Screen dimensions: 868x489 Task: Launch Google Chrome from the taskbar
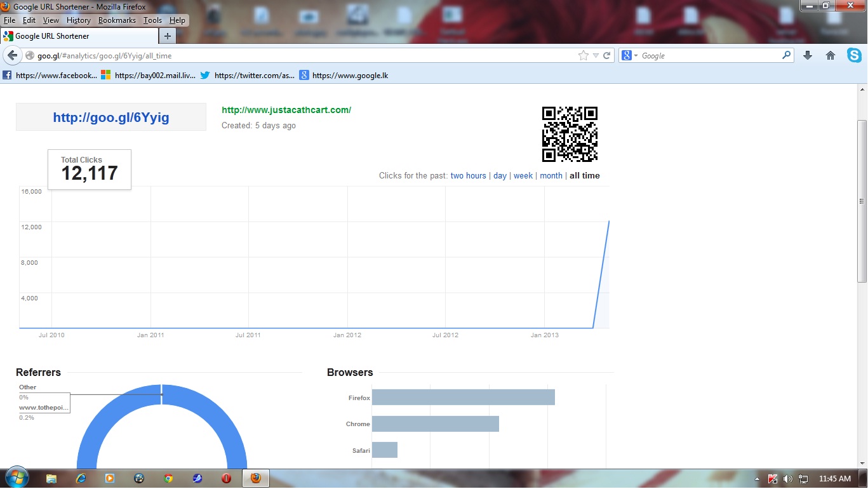pos(168,478)
